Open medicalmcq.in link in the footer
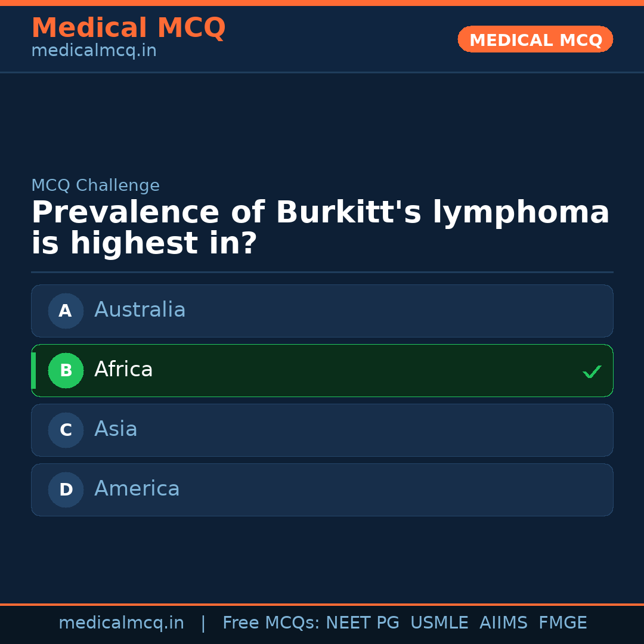The width and height of the screenshot is (644, 644). tap(121, 623)
